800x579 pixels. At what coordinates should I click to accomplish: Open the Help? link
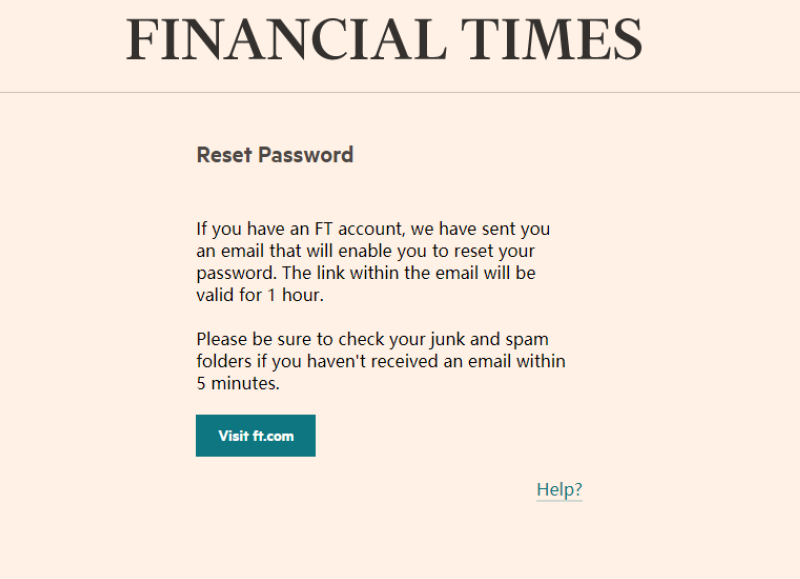pos(559,490)
